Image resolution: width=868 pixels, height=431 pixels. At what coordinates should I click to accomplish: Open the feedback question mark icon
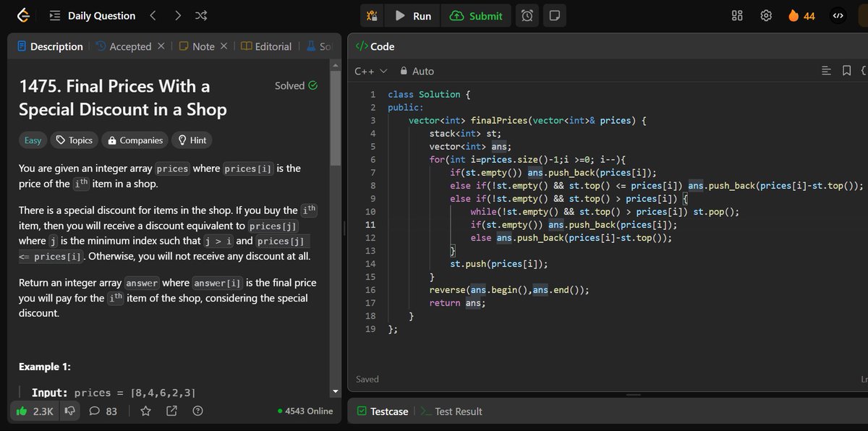197,411
